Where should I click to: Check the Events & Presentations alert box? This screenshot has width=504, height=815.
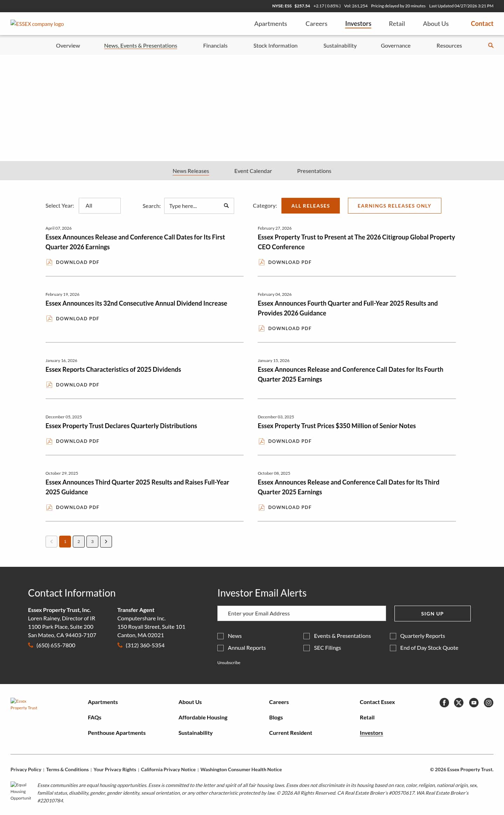pos(307,636)
